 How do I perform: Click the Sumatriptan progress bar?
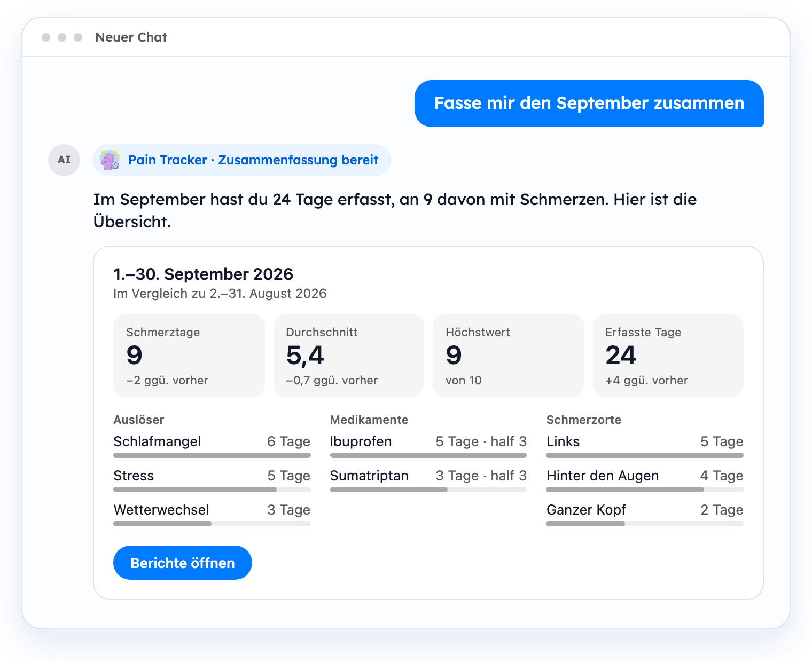428,490
